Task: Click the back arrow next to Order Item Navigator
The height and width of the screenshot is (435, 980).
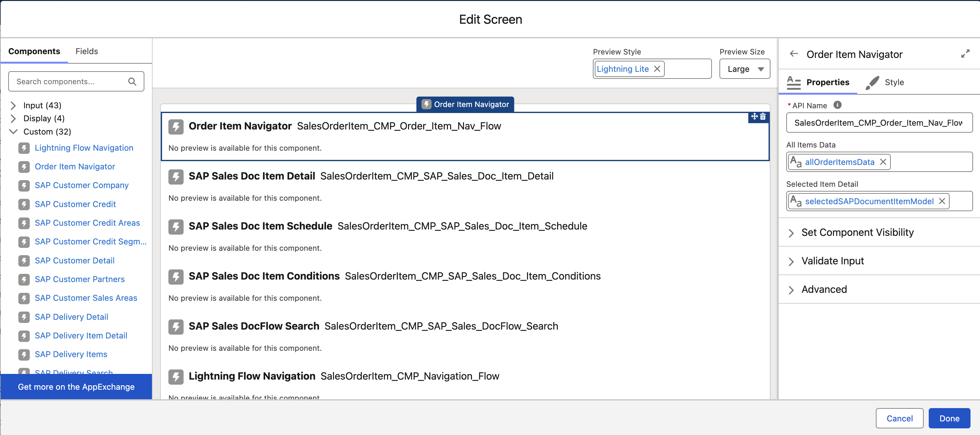Action: click(x=794, y=54)
